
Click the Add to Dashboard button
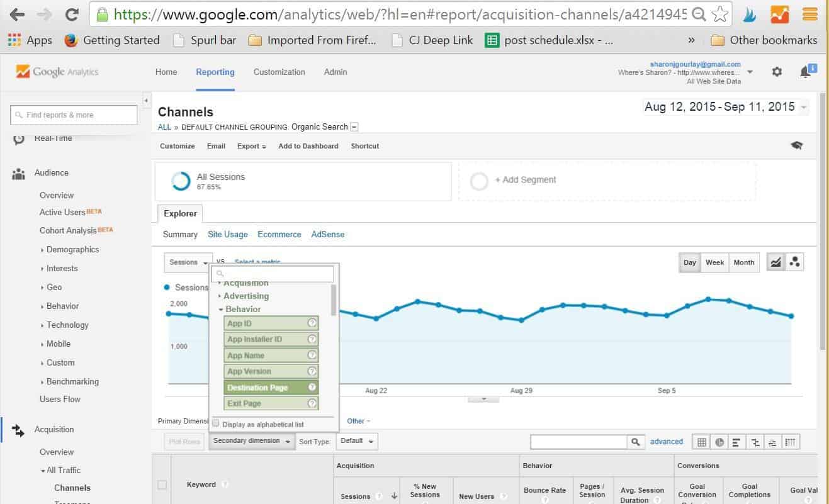[308, 146]
